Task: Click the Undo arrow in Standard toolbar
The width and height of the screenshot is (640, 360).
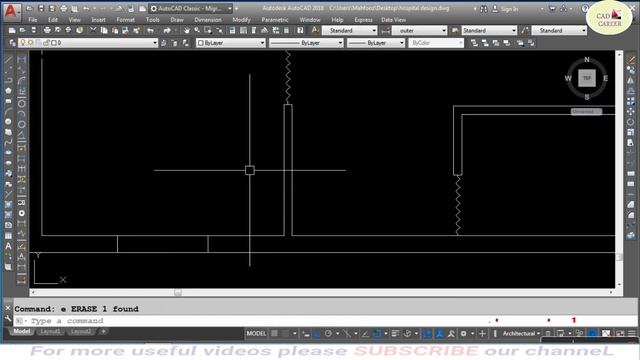Action: (150, 31)
